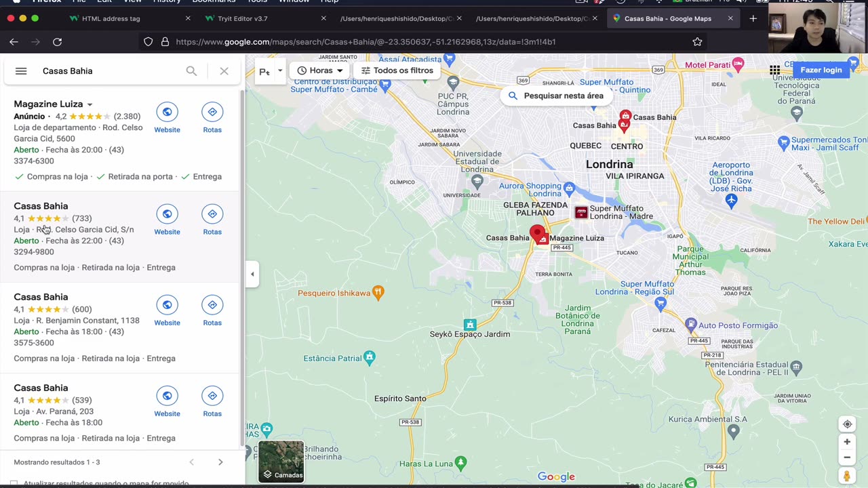This screenshot has width=868, height=488.
Task: Open the Horas filter dropdown
Action: (320, 70)
